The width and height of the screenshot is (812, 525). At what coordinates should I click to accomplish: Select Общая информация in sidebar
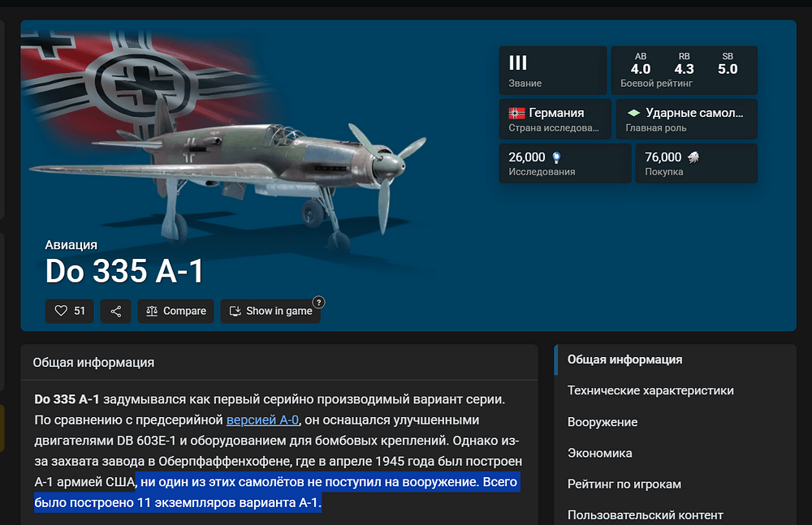pyautogui.click(x=624, y=359)
